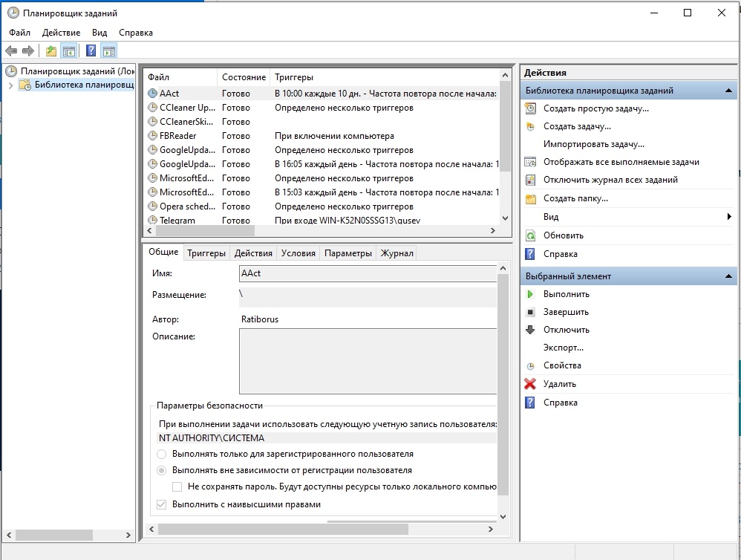The width and height of the screenshot is (741, 560).
Task: Click the clock icon of Opera sched... task
Action: (152, 206)
